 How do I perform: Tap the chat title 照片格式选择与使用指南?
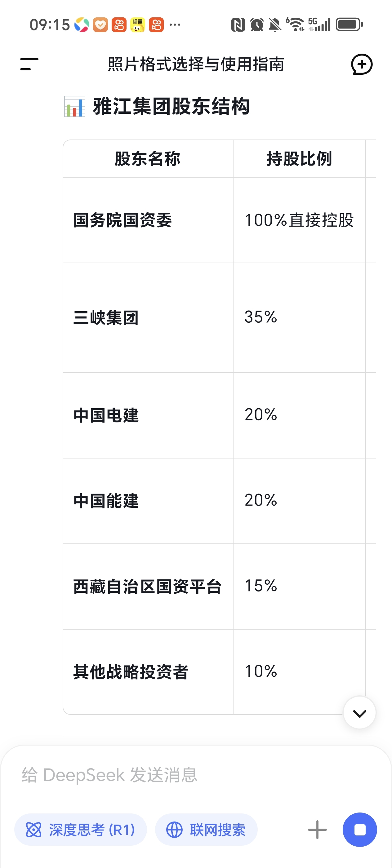(x=196, y=64)
